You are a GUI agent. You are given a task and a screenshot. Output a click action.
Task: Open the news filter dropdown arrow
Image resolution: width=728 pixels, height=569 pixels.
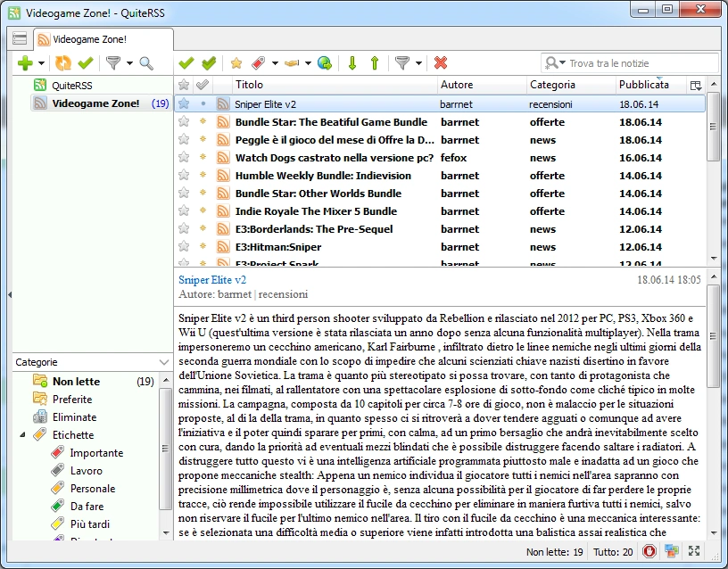pos(418,63)
